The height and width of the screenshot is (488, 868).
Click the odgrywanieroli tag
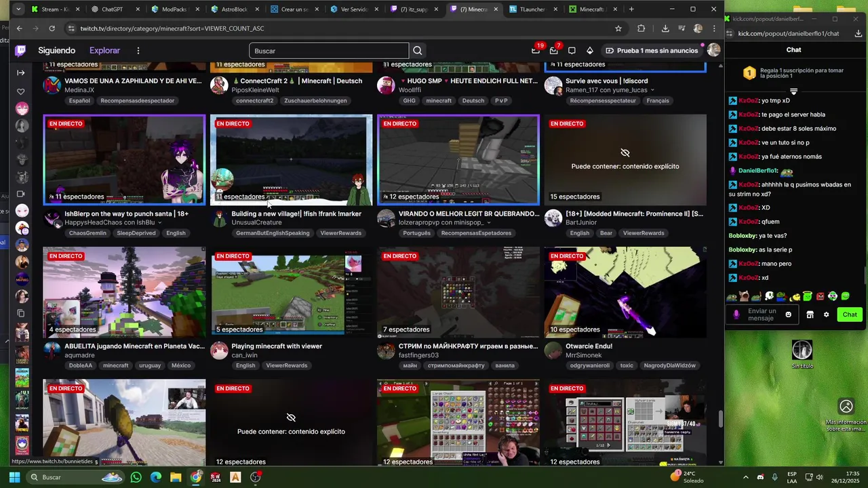[589, 365]
